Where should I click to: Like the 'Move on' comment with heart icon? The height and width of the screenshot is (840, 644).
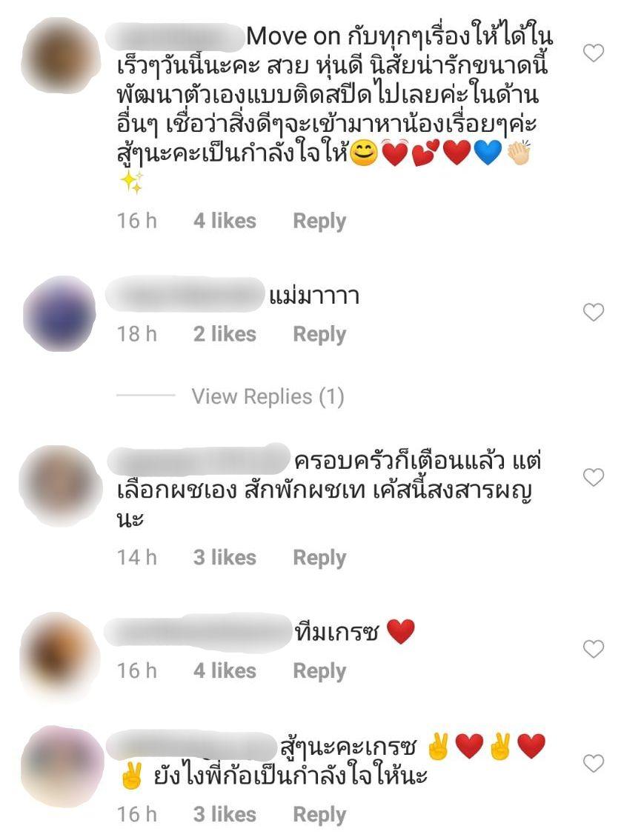click(593, 53)
